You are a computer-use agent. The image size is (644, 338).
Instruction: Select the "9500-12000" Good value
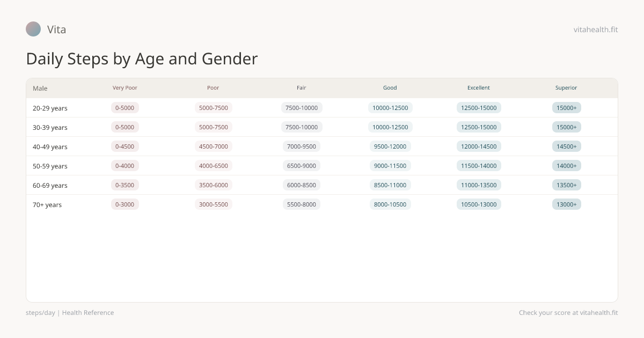[390, 146]
